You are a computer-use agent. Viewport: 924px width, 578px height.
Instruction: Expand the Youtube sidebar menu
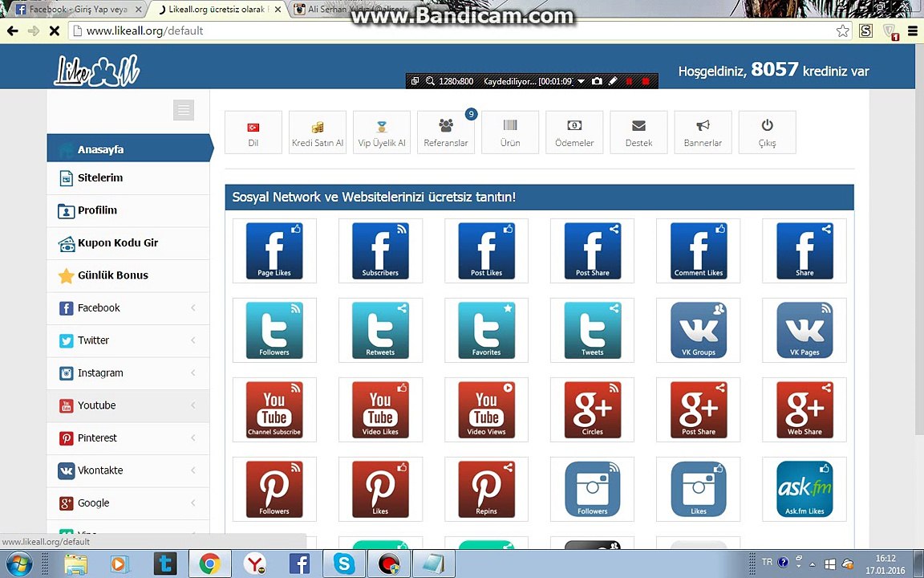128,405
